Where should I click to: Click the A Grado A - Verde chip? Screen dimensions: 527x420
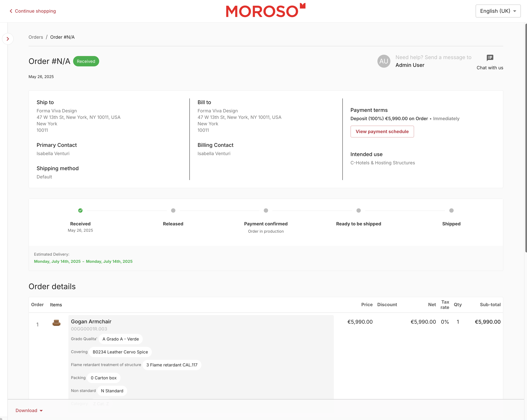pyautogui.click(x=121, y=339)
